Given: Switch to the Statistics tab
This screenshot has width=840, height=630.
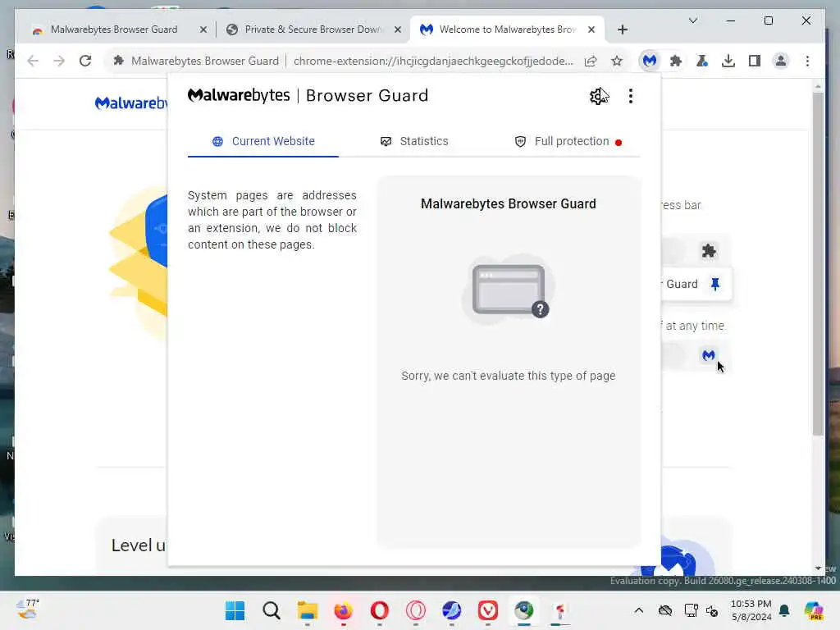Looking at the screenshot, I should click(414, 141).
